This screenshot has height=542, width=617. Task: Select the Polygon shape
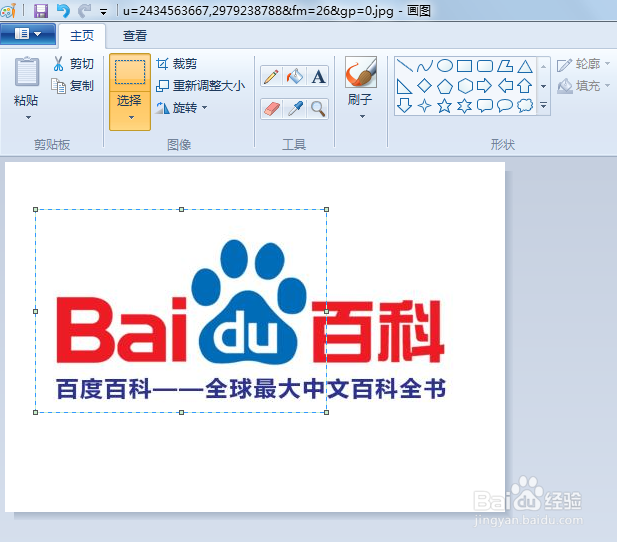(505, 66)
